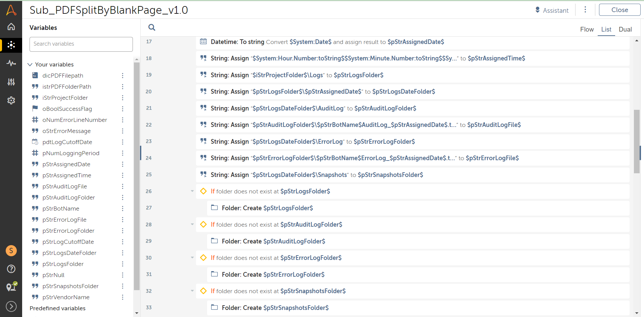Open the Automation icon in sidebar
Image resolution: width=644 pixels, height=317 pixels.
(x=11, y=45)
